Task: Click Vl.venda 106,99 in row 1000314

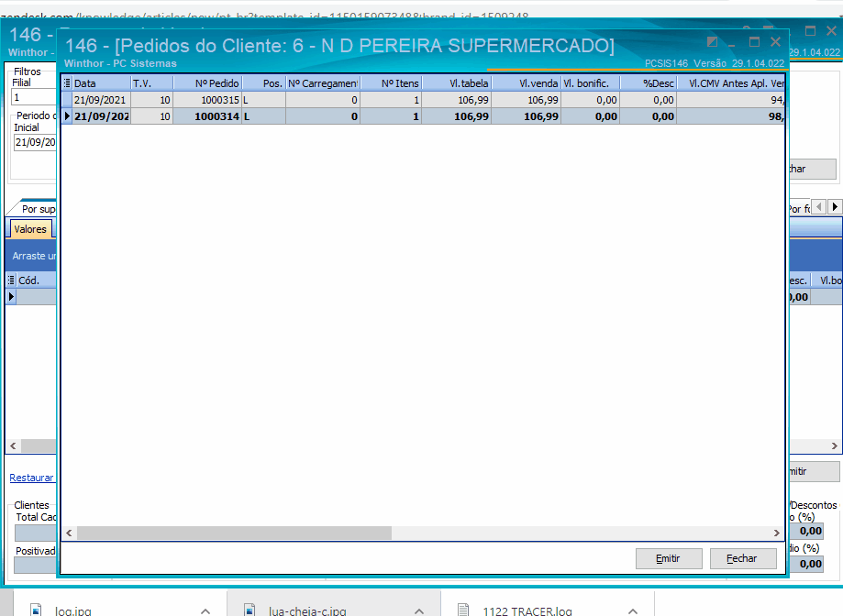Action: pyautogui.click(x=527, y=116)
